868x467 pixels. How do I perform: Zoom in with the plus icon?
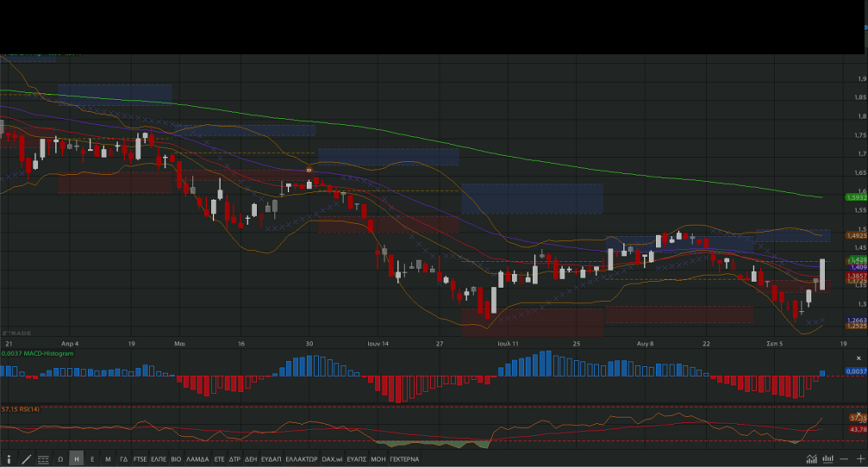tap(860, 458)
